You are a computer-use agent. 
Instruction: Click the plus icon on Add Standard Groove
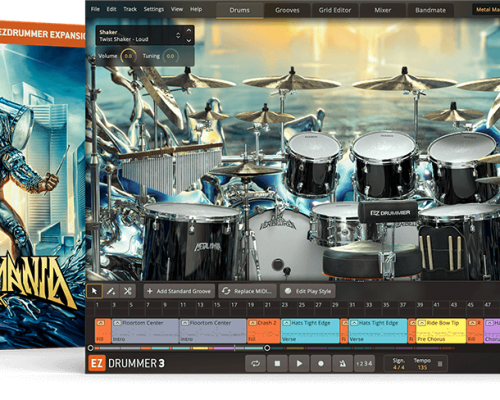point(150,291)
